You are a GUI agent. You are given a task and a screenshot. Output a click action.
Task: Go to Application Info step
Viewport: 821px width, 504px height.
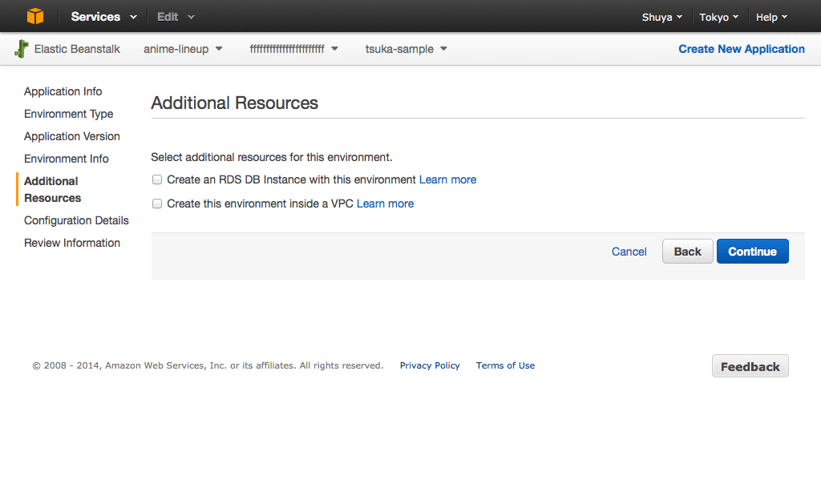63,91
